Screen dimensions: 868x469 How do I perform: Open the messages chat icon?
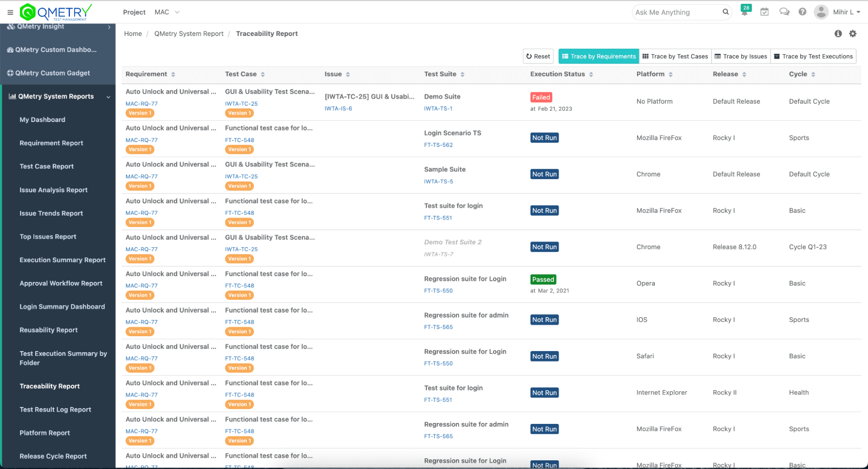point(784,12)
